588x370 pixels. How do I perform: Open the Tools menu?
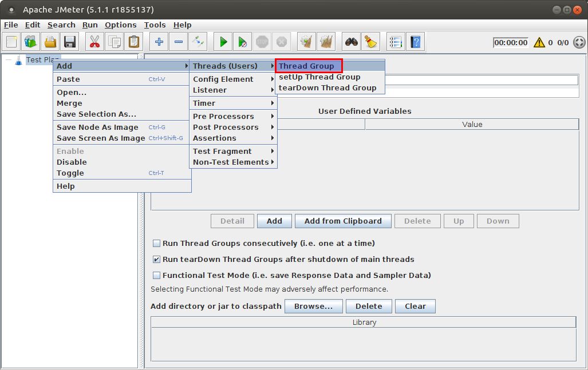coord(155,25)
